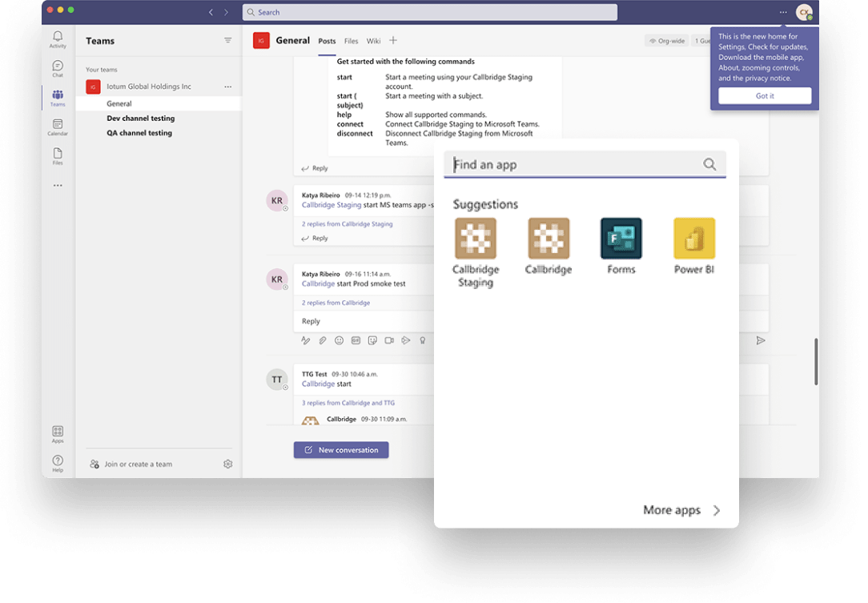
Task: Switch to the Wiki tab
Action: (373, 41)
